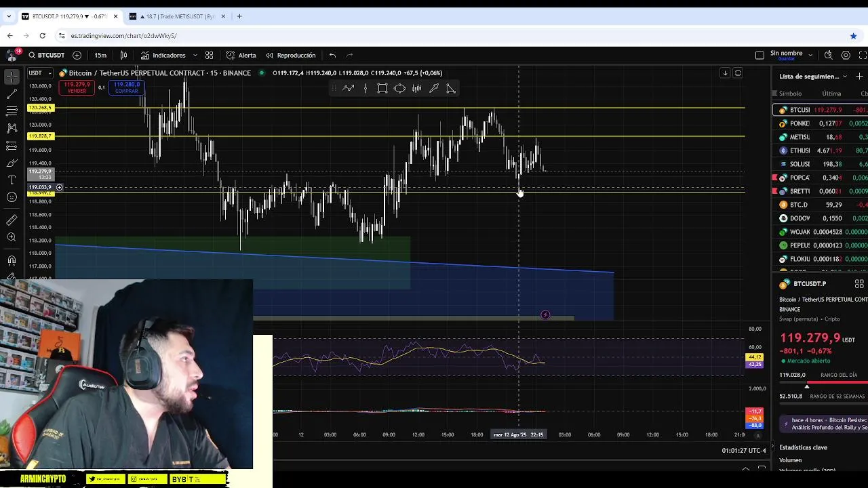Redo the chart action
This screenshot has width=868, height=488.
[350, 56]
